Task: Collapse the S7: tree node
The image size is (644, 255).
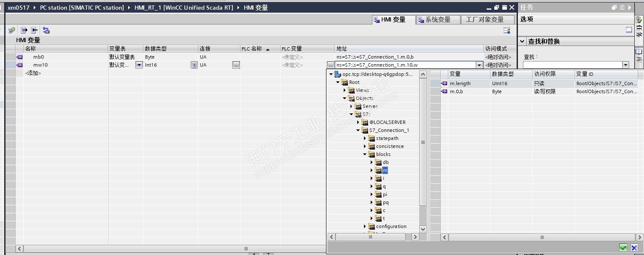Action: pyautogui.click(x=351, y=114)
